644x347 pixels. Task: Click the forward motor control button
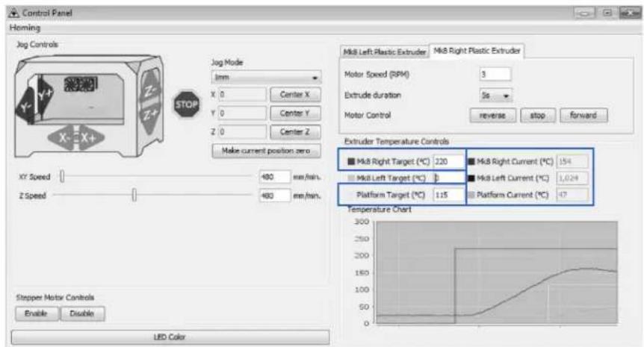click(583, 116)
